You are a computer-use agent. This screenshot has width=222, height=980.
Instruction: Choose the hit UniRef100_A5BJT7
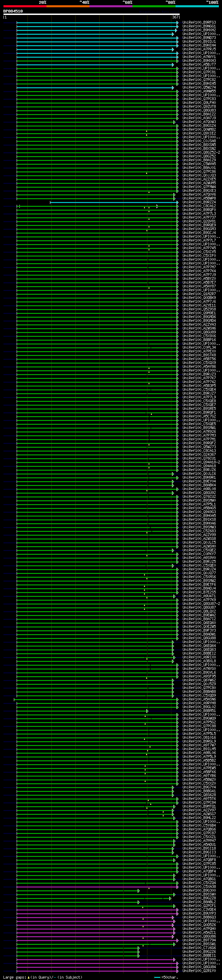click(x=199, y=64)
